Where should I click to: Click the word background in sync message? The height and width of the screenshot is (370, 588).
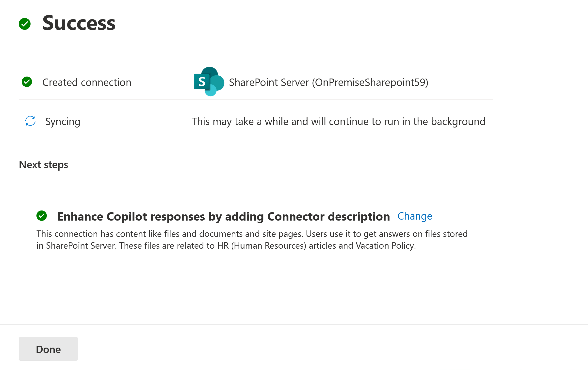(458, 122)
